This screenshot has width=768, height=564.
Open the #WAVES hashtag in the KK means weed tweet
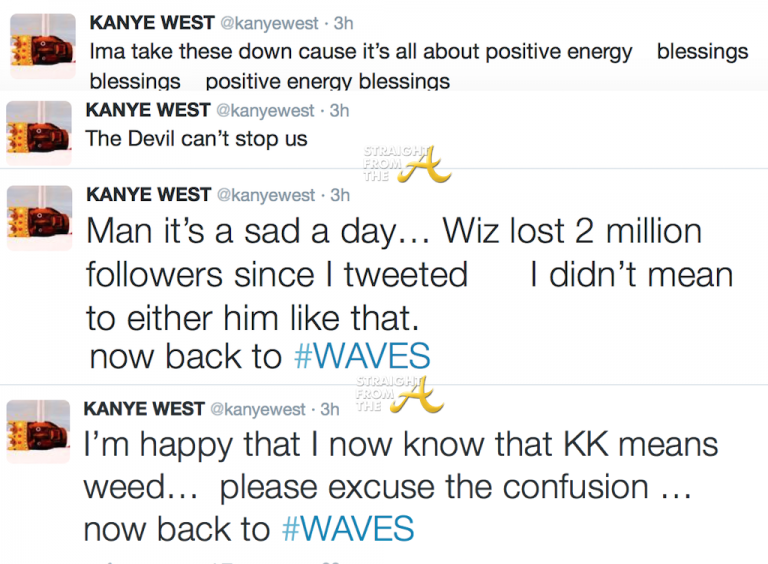pos(349,529)
